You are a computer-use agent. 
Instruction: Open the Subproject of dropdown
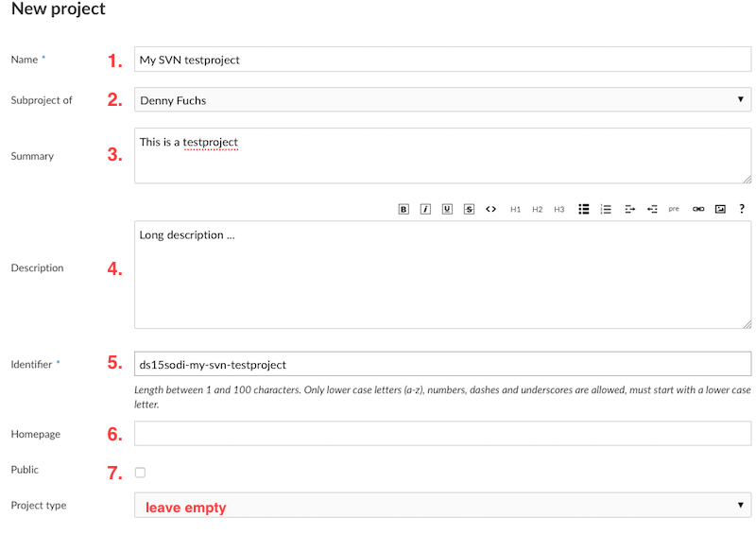click(442, 99)
